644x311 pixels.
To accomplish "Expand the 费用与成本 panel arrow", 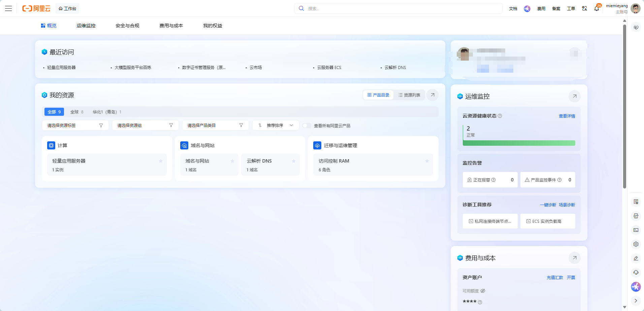I will pos(575,258).
